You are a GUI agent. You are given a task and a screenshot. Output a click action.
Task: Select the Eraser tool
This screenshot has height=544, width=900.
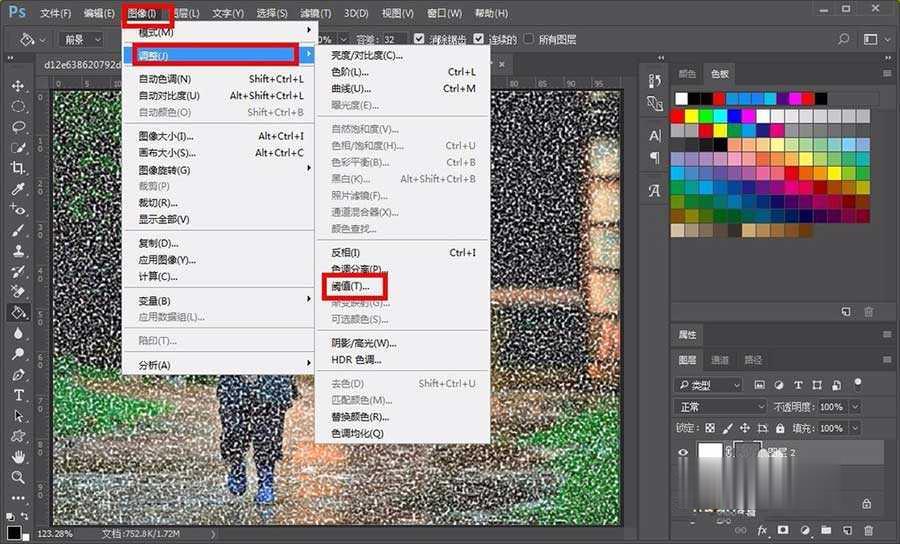click(x=18, y=292)
